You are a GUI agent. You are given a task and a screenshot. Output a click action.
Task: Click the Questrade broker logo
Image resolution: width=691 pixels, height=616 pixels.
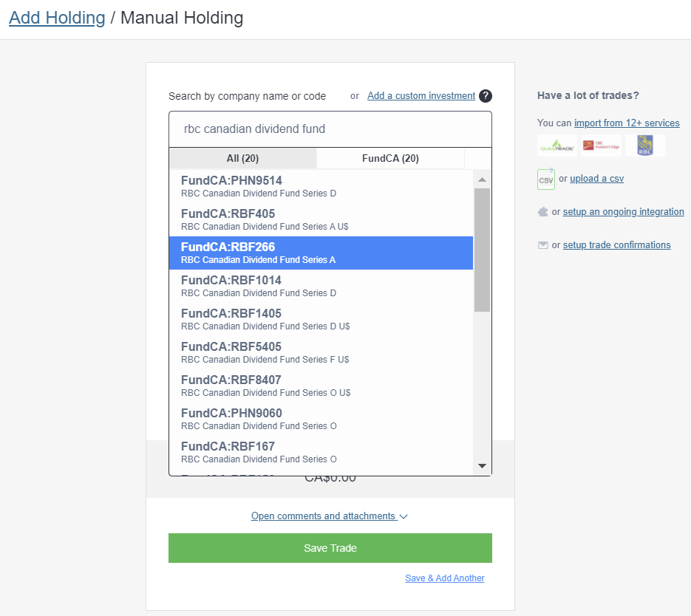[x=557, y=146]
